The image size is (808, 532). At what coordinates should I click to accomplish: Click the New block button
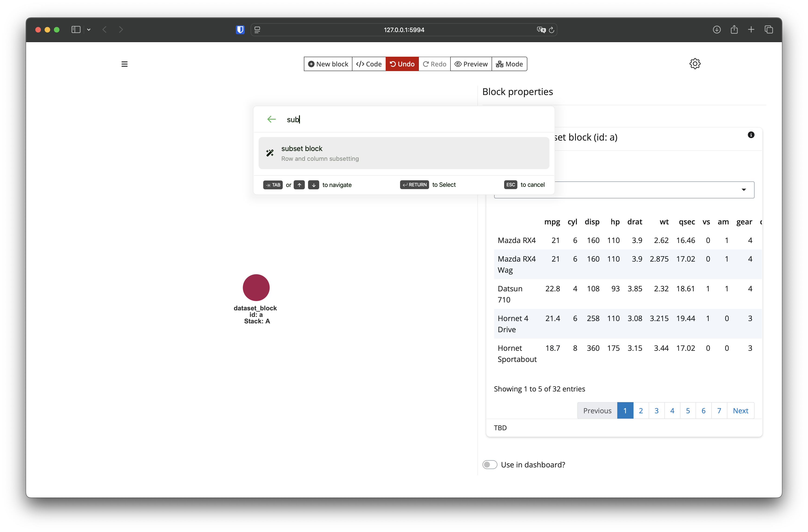[x=328, y=64]
